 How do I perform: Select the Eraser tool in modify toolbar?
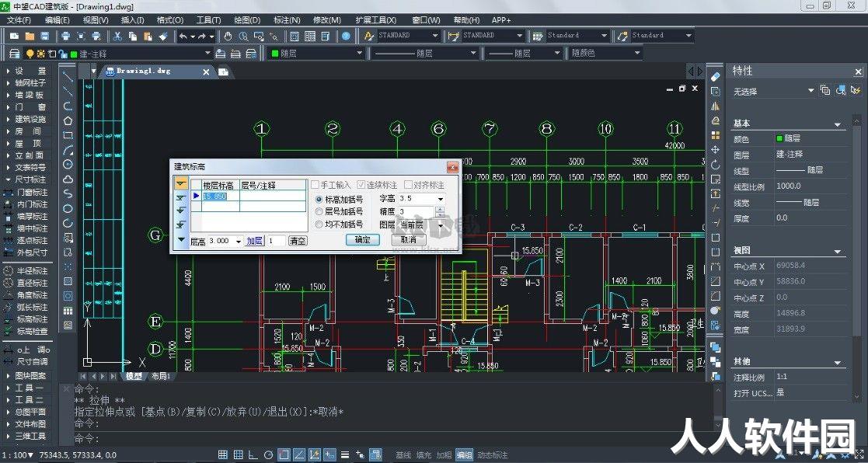(x=715, y=76)
